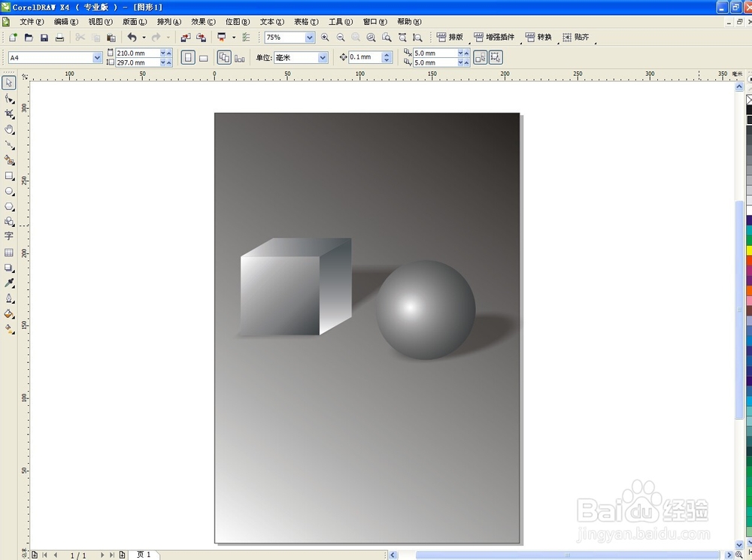Open 视图 menu
Viewport: 752px width, 560px height.
point(100,22)
